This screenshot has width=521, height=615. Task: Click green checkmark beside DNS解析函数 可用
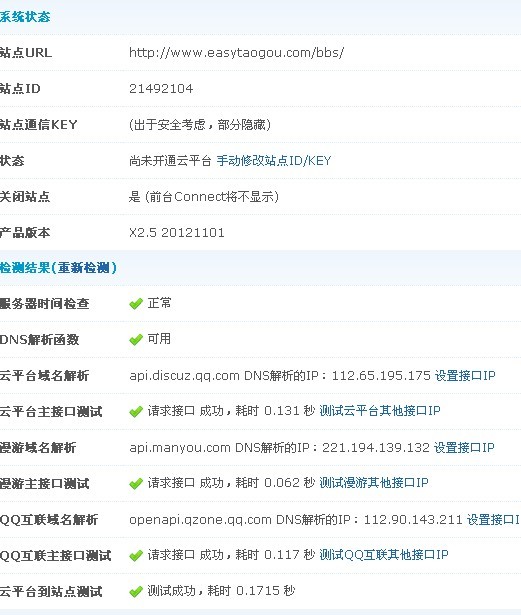coord(136,340)
